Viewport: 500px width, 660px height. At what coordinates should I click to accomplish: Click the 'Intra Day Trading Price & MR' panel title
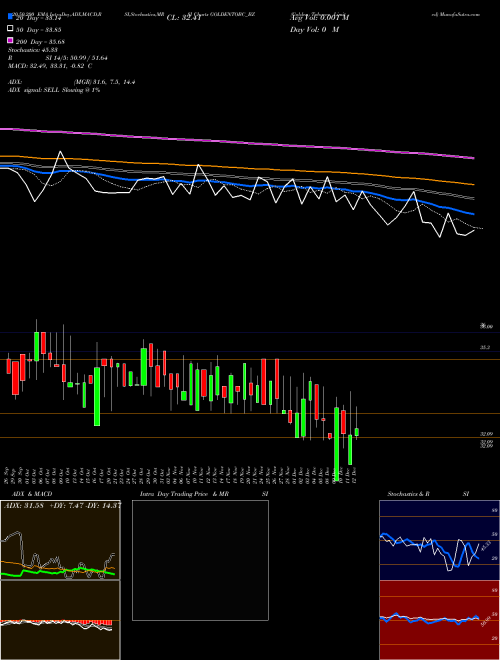[184, 494]
